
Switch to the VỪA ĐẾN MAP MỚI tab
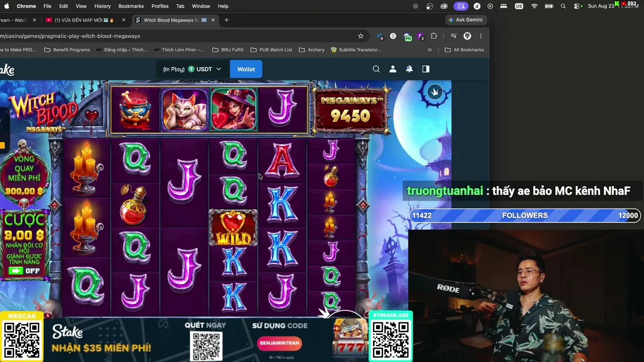(x=85, y=20)
